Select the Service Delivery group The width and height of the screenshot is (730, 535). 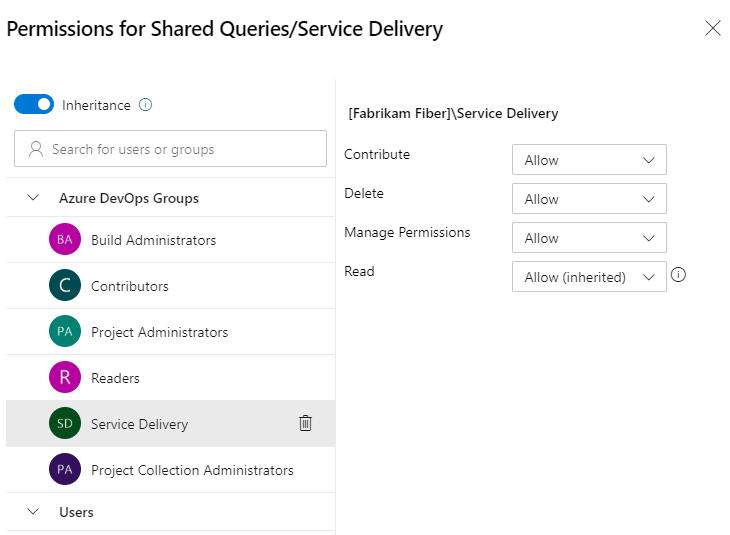pyautogui.click(x=139, y=424)
